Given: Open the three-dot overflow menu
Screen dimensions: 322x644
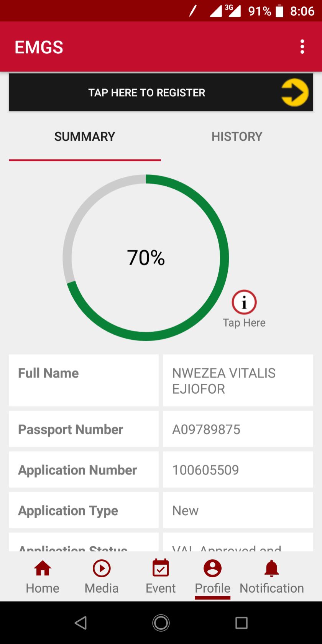Looking at the screenshot, I should click(302, 47).
